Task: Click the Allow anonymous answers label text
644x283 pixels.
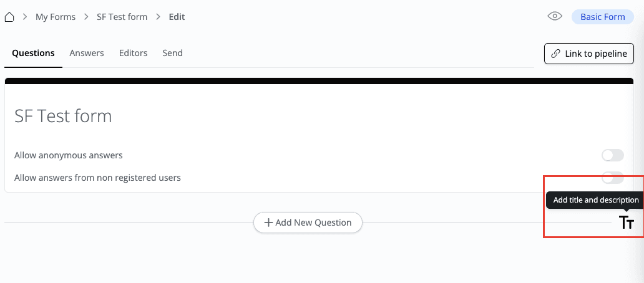Action: click(69, 155)
